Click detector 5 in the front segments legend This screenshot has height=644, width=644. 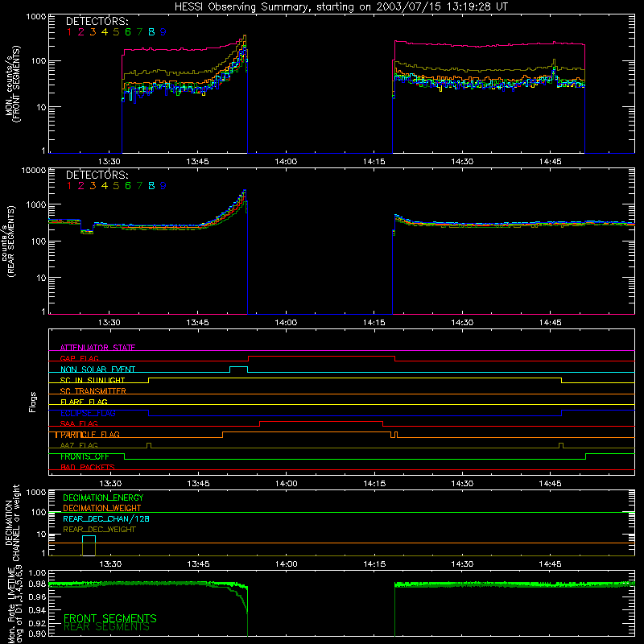tap(116, 32)
